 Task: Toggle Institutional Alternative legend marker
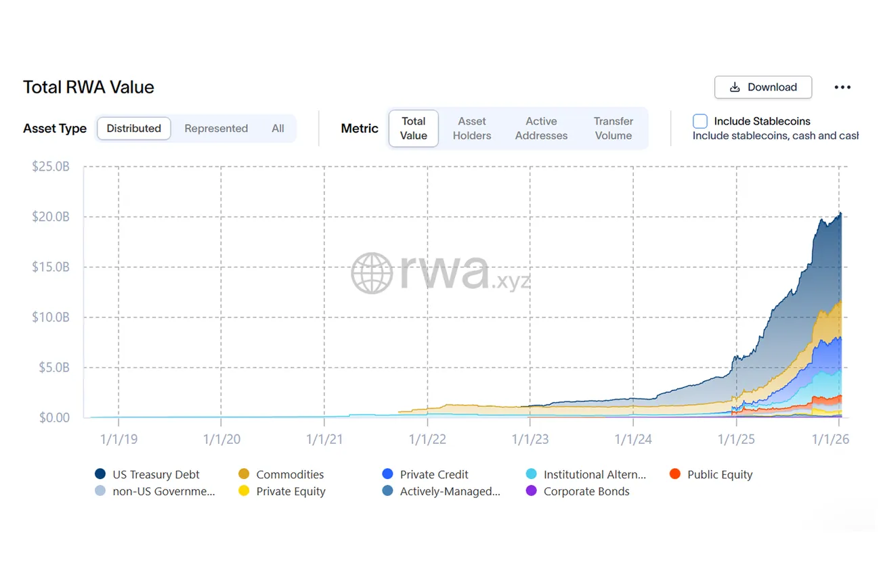(532, 474)
